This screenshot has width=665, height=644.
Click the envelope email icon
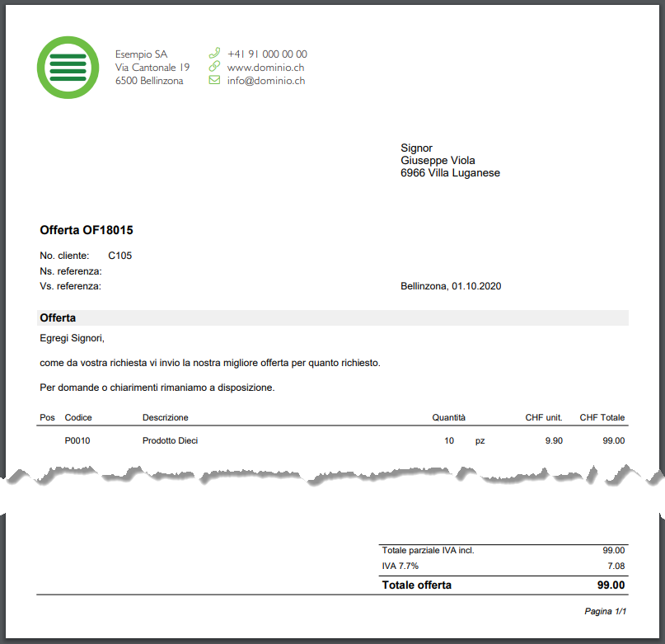coord(214,81)
